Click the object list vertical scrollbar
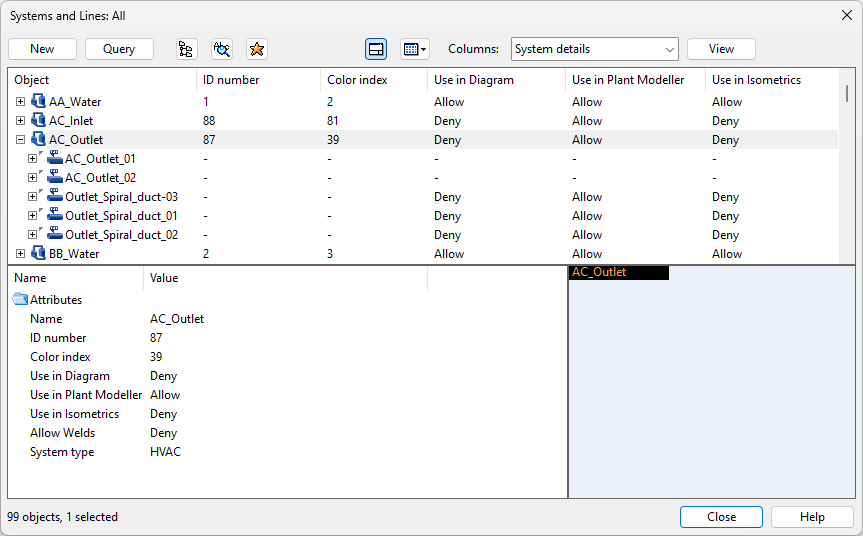863x536 pixels. [x=848, y=94]
